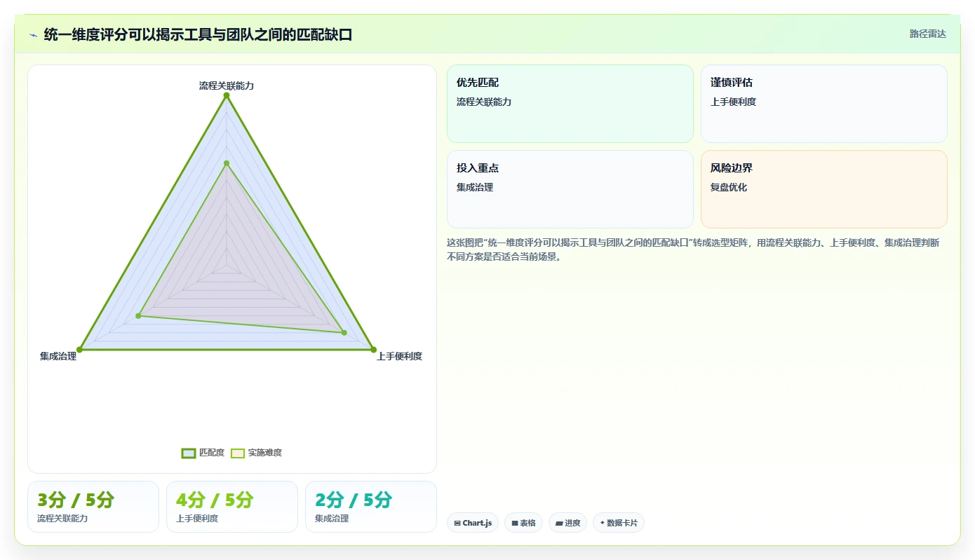Open the 风险边界 card
Screen dimensions: 975x560
[824, 189]
